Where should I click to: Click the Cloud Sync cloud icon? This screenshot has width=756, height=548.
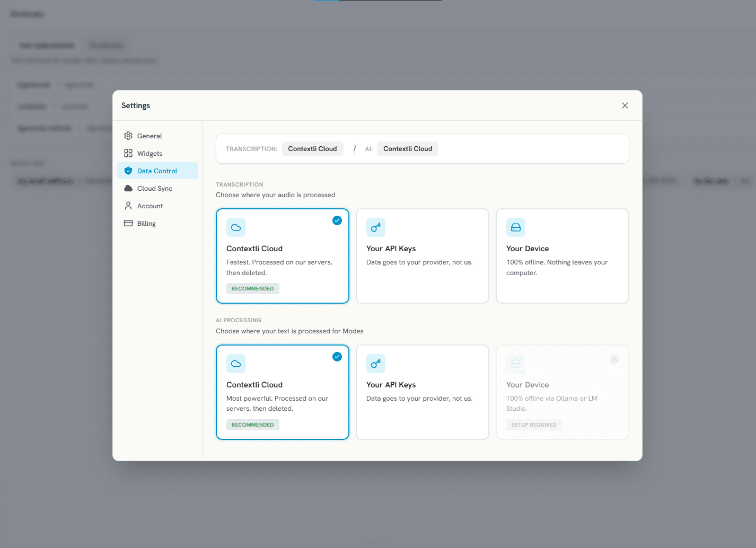pos(128,188)
